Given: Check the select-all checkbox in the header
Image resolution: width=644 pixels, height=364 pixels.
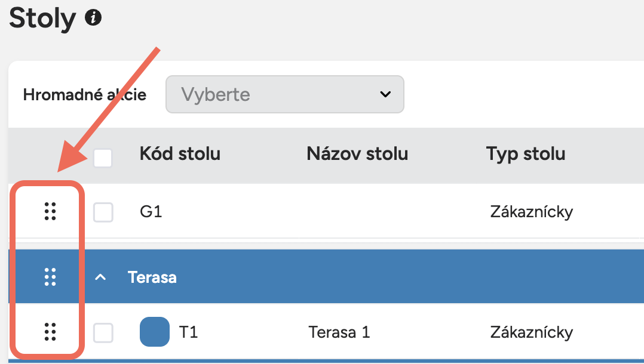Looking at the screenshot, I should point(103,158).
